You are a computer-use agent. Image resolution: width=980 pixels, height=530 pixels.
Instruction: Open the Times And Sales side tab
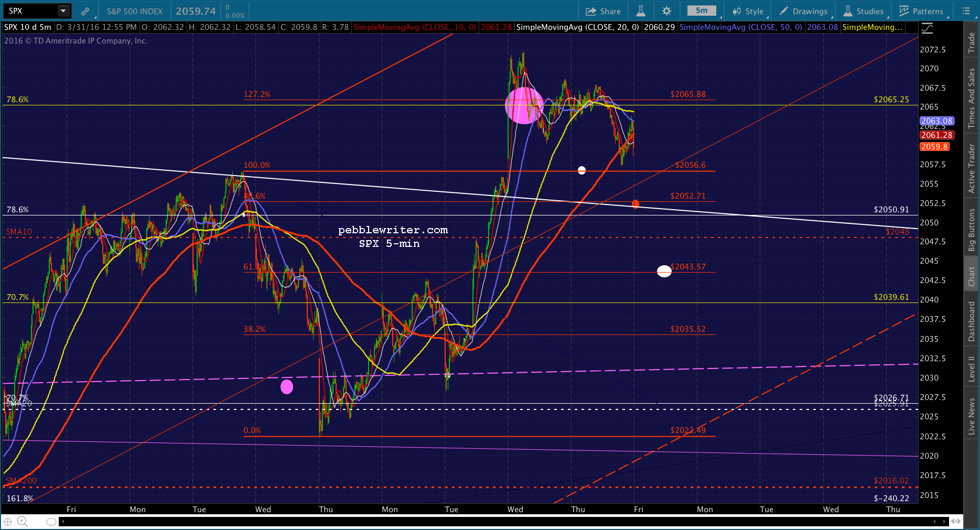[x=972, y=98]
